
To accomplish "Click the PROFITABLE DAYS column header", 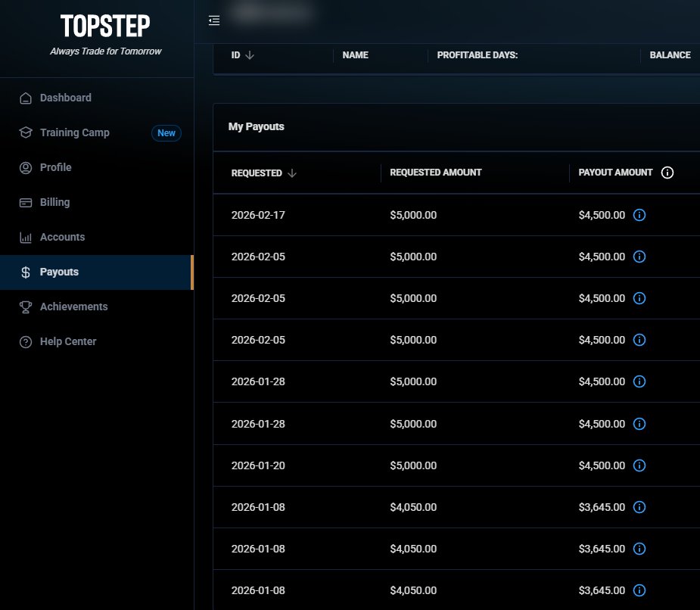I will [478, 55].
